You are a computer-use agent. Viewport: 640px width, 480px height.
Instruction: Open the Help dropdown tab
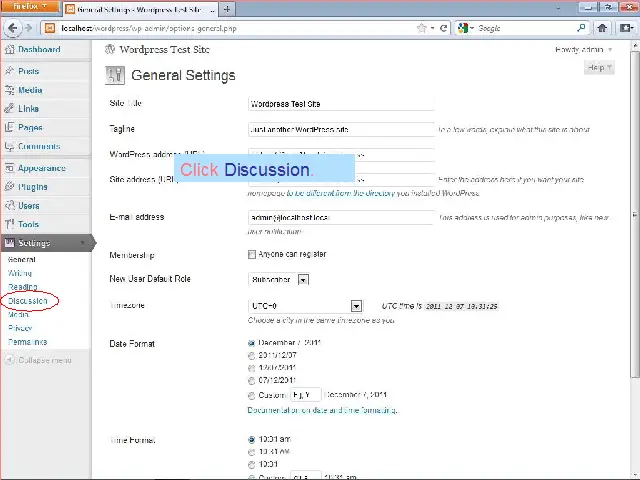[x=598, y=68]
